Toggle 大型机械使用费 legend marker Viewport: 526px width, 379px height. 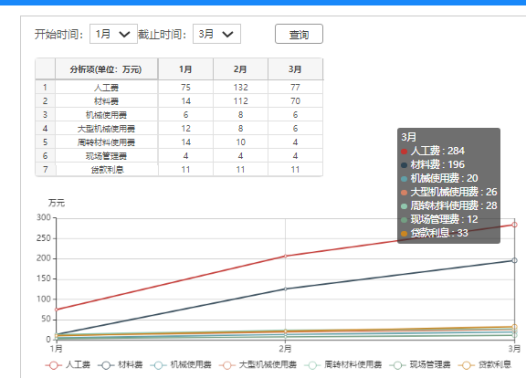pos(227,365)
